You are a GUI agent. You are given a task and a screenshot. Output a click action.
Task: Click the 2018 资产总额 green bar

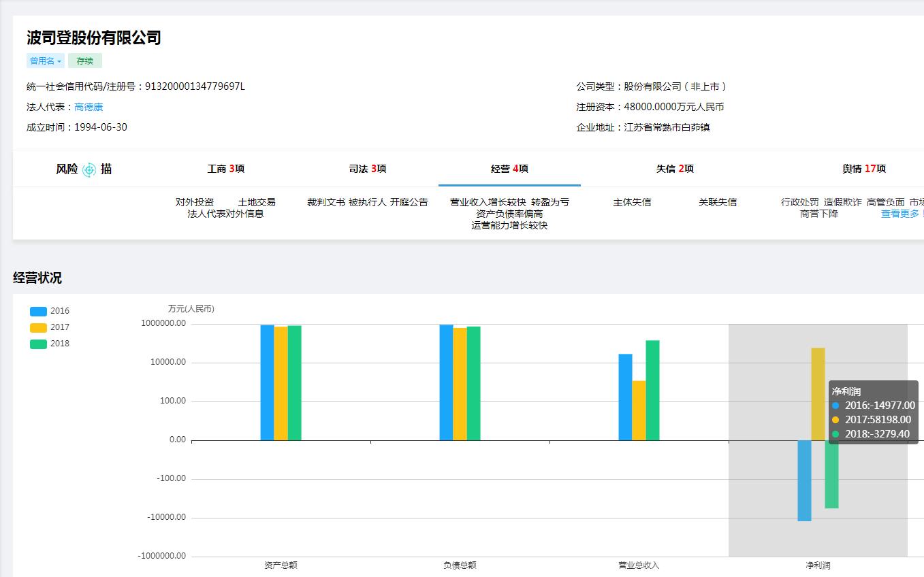[x=294, y=383]
